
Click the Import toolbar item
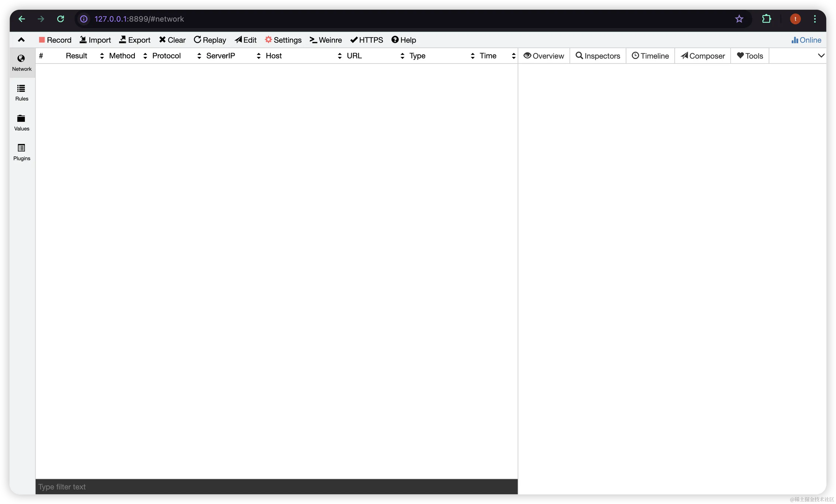pos(95,40)
